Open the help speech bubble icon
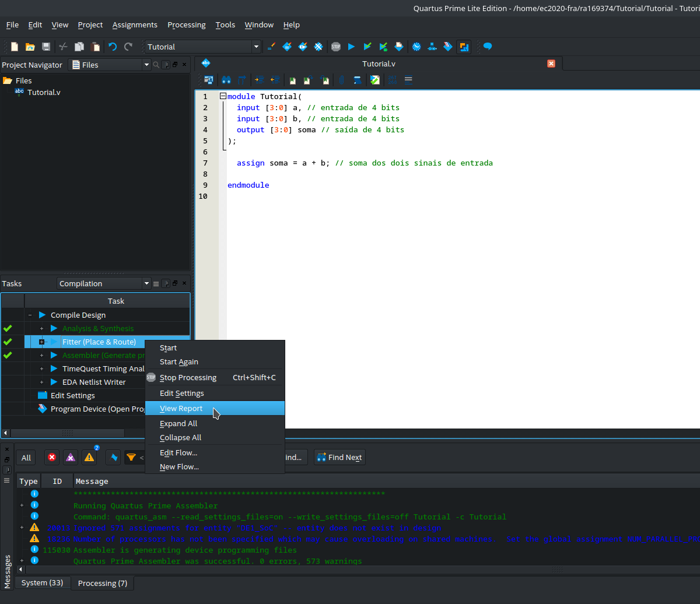The width and height of the screenshot is (700, 604). click(488, 47)
